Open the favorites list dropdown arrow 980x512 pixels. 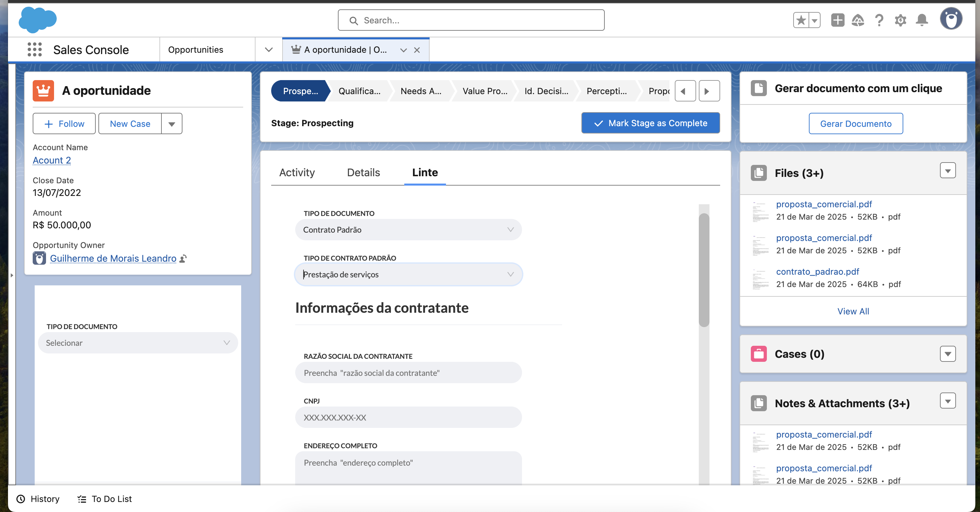(x=815, y=20)
